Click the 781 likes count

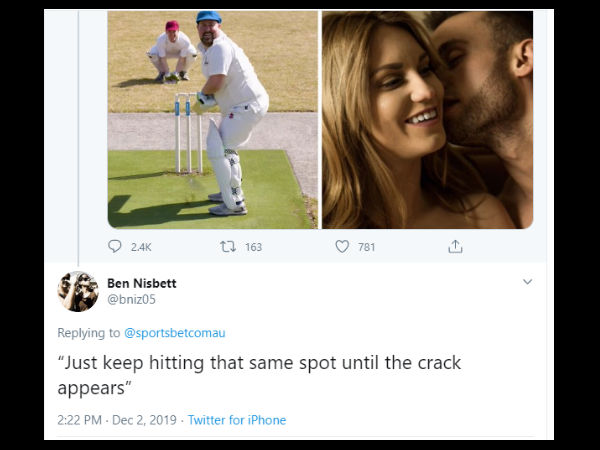(367, 247)
